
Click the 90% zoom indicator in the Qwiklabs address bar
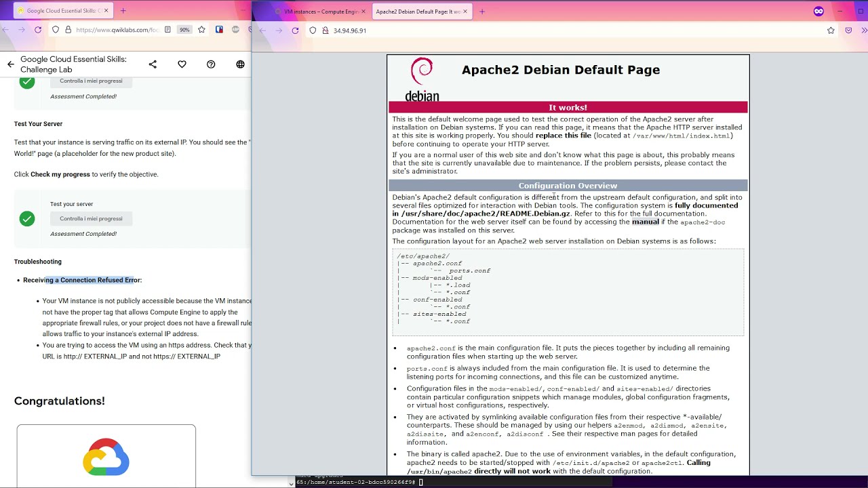(x=184, y=30)
